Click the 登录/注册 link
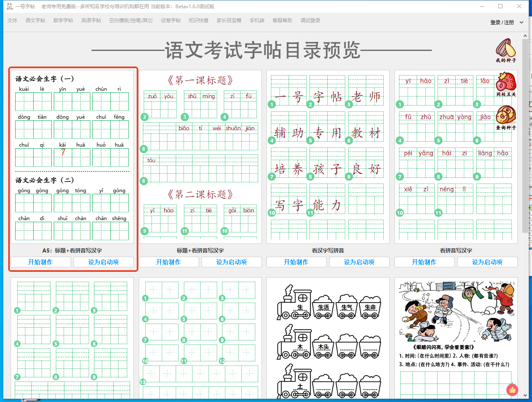Screen dimensions: 532x402 [x=502, y=23]
